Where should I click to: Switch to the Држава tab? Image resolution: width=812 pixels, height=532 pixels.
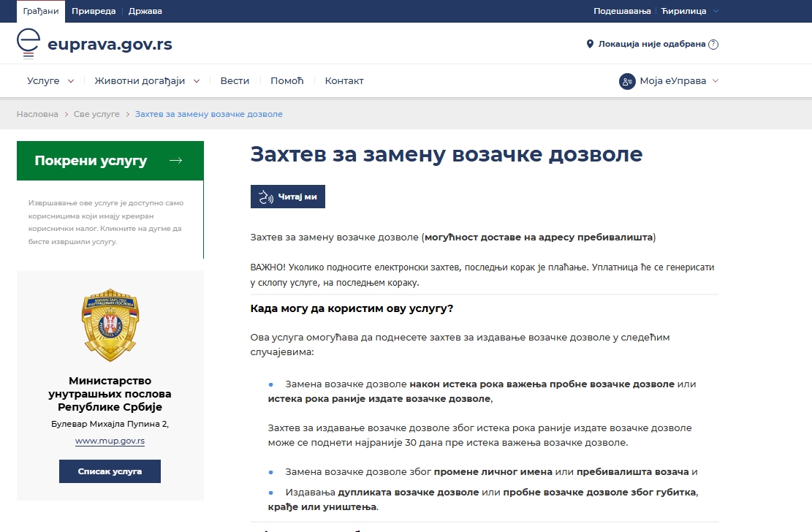click(x=145, y=11)
